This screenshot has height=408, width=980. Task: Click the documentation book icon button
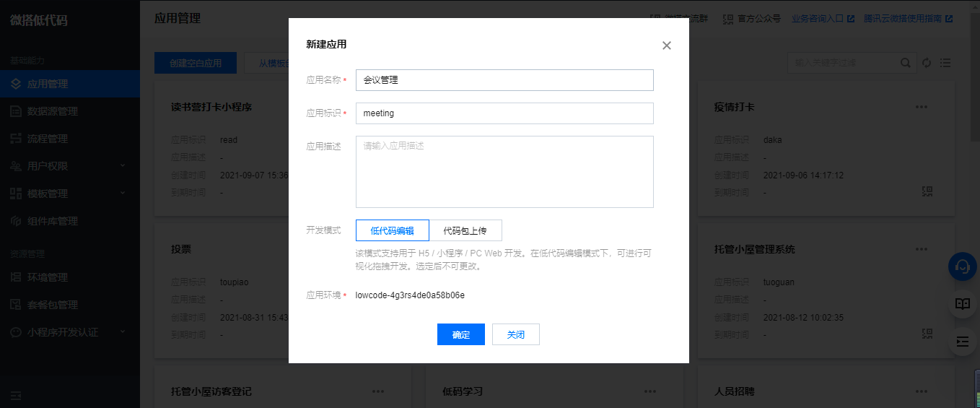pyautogui.click(x=962, y=304)
